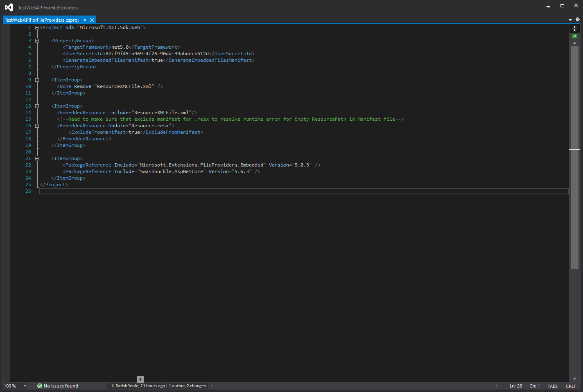Select the TestWebAPIForFileProviders.csproj tab

coord(41,20)
